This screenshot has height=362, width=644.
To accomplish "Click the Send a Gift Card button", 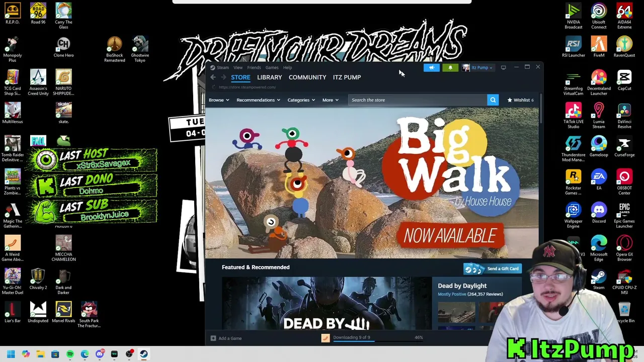I will pos(492,269).
